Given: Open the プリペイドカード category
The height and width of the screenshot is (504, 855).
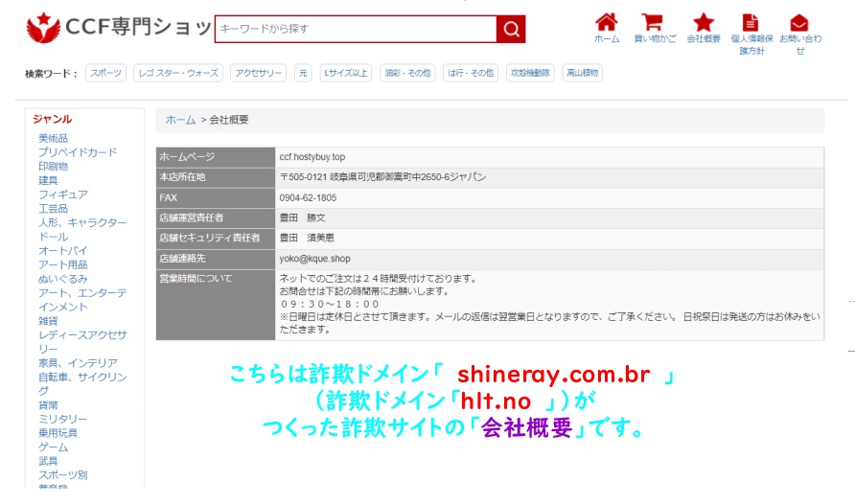Looking at the screenshot, I should pos(78,152).
